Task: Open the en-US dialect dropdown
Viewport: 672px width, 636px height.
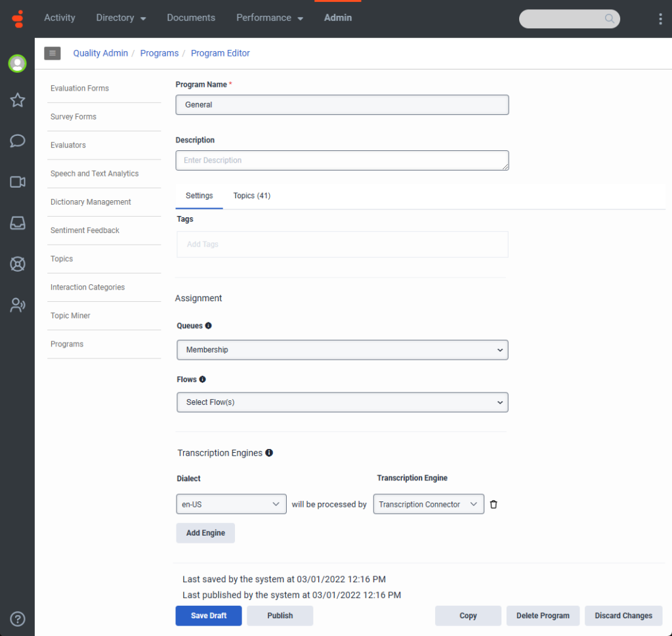Action: 230,504
